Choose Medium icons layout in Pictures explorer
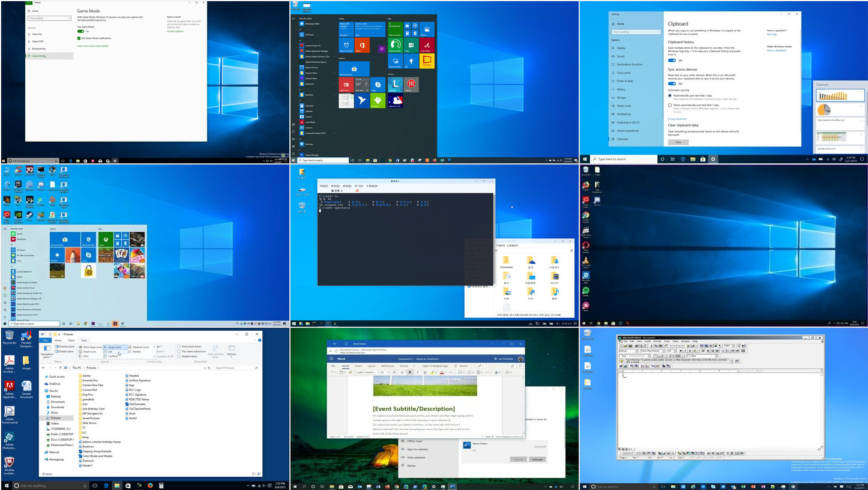Screen dimensions: 868x490 pos(139,347)
